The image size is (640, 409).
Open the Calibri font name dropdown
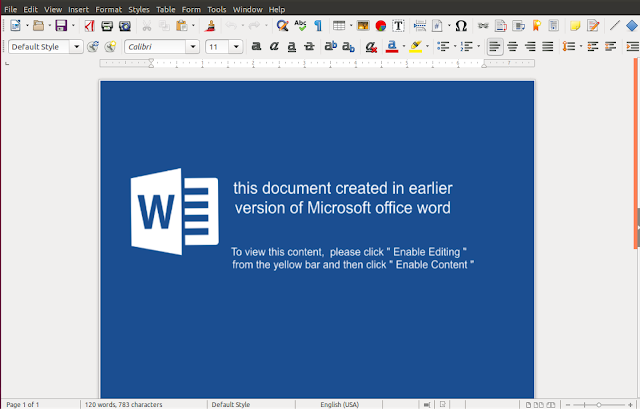[x=192, y=46]
